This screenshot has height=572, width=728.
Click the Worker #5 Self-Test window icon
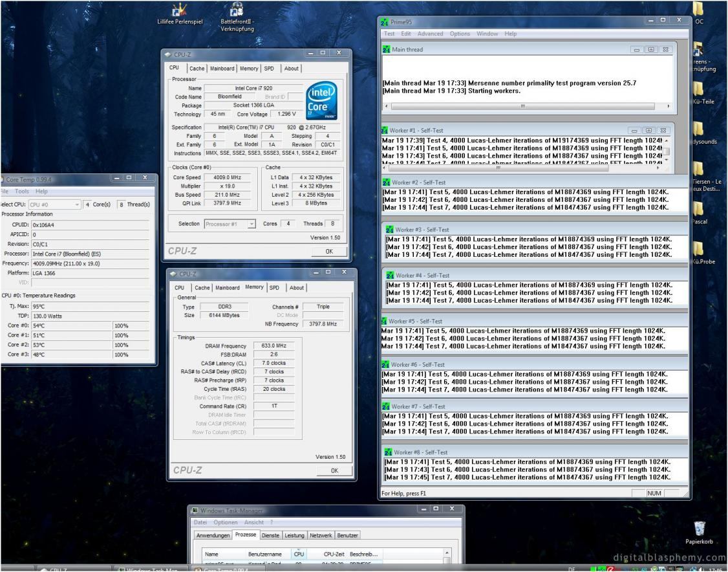click(x=384, y=321)
